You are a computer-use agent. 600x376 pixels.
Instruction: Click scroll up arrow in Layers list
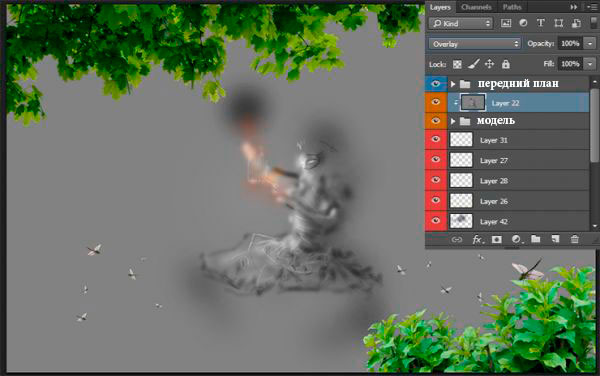(x=594, y=81)
